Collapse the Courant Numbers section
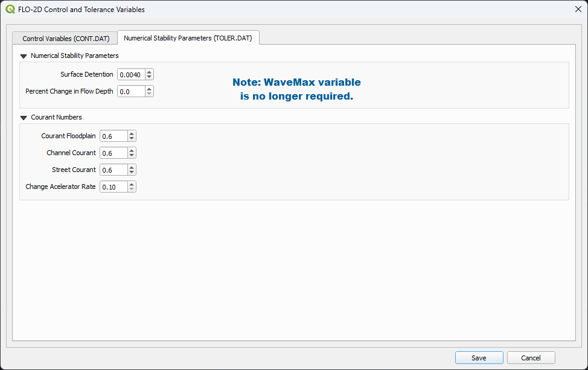The width and height of the screenshot is (588, 370). pyautogui.click(x=24, y=118)
